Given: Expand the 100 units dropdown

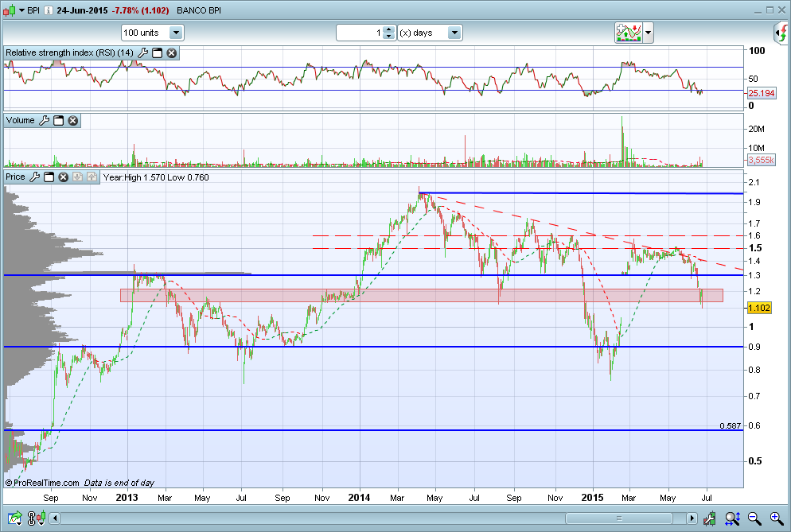Looking at the screenshot, I should (x=176, y=33).
